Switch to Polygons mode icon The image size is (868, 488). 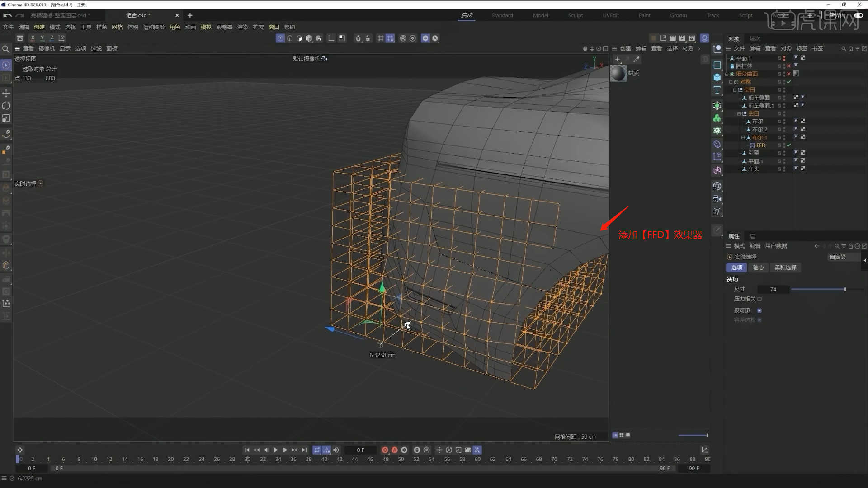[x=299, y=38]
